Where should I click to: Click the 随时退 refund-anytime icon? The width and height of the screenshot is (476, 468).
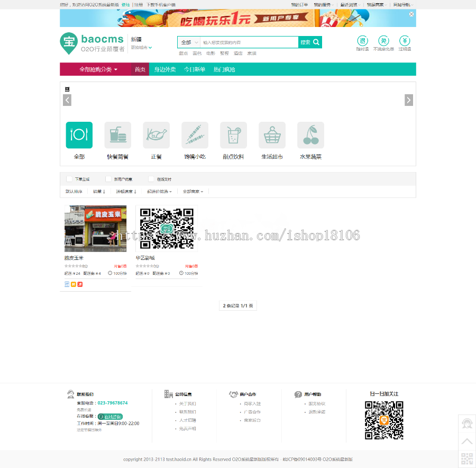pos(362,41)
